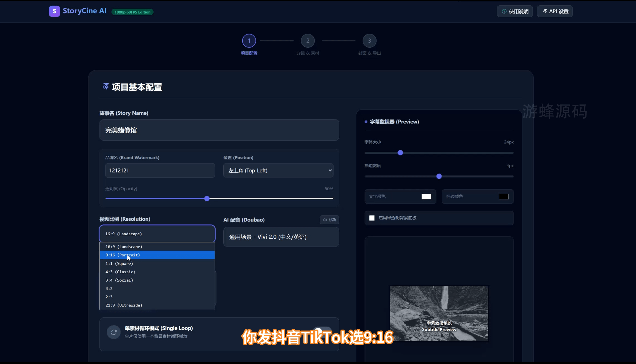Click the StoryCine AI logo icon
The height and width of the screenshot is (364, 636).
(x=54, y=11)
